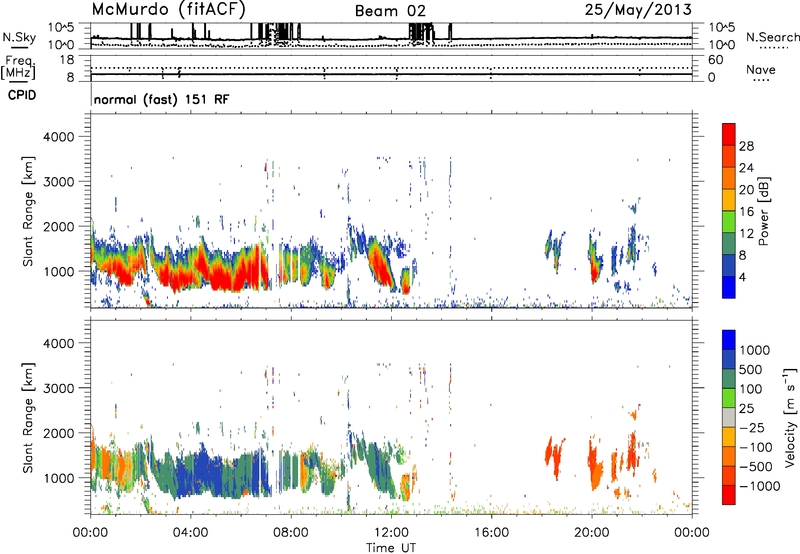800x554 pixels.
Task: Click the -500 label on velocity colorbar
Action: tap(756, 467)
